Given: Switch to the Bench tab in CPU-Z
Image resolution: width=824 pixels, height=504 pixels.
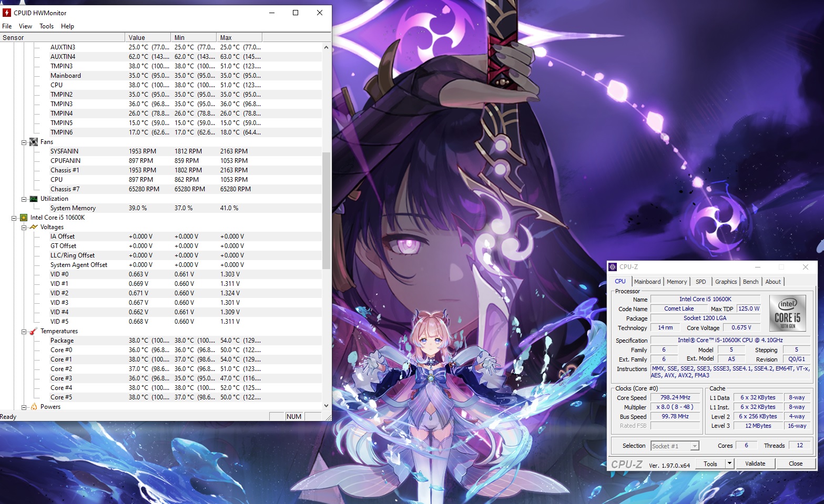Looking at the screenshot, I should point(751,282).
